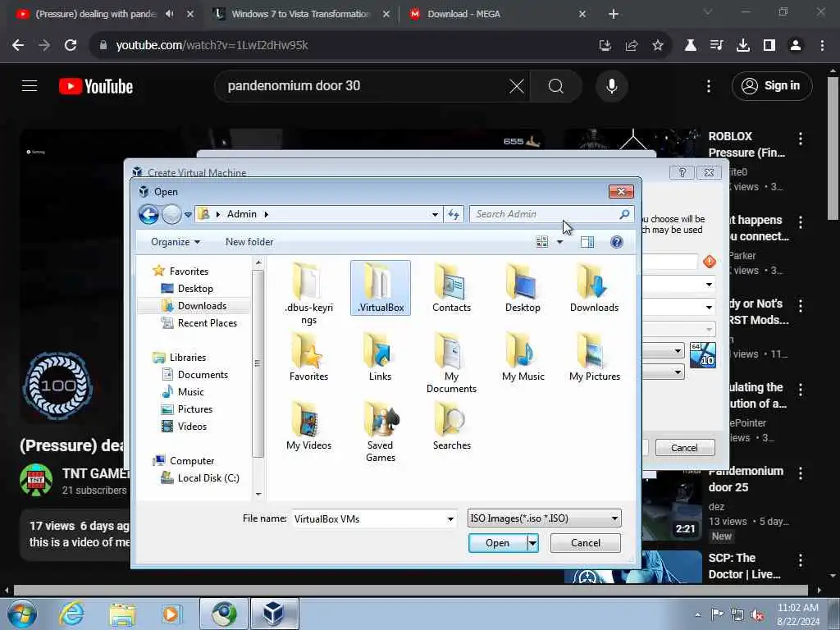
Task: Click the search magnifier in Open dialog
Action: click(624, 214)
